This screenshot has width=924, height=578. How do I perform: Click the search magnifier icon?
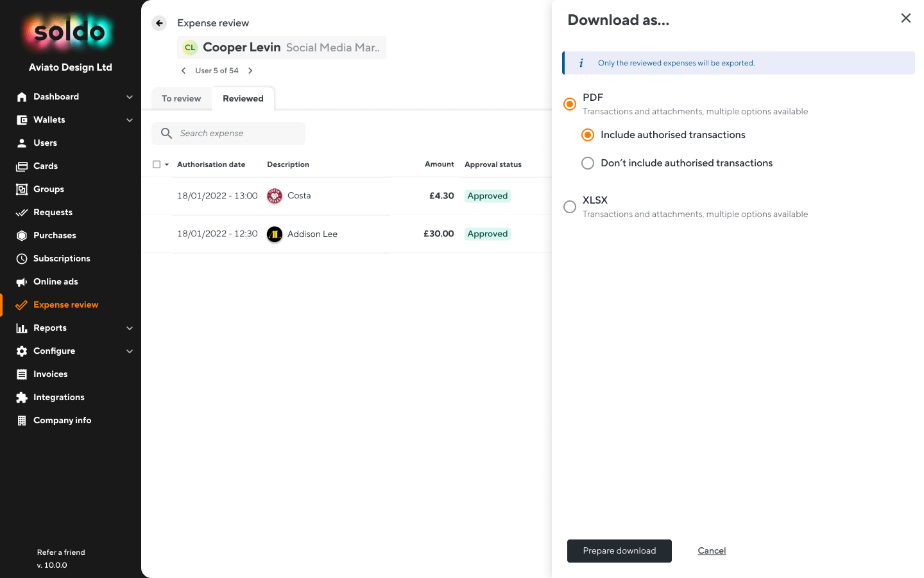tap(166, 133)
